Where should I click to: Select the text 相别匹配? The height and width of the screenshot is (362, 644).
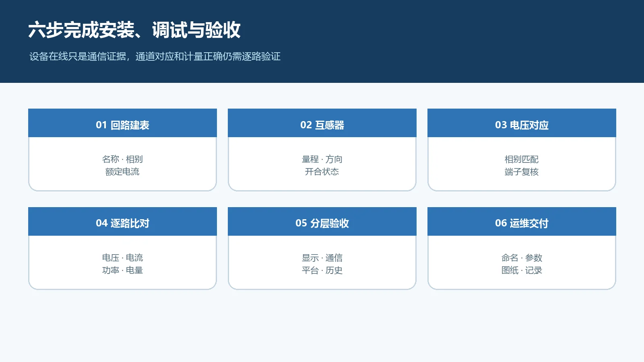coord(522,159)
